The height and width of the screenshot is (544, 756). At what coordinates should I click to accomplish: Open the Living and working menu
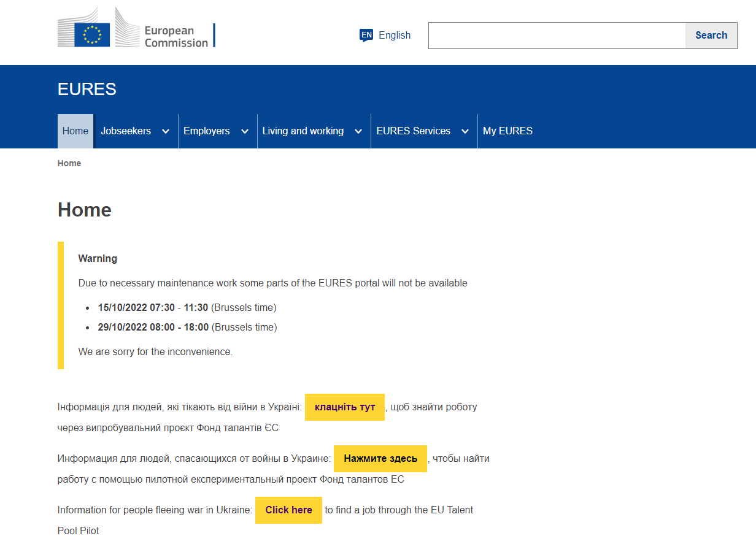303,131
